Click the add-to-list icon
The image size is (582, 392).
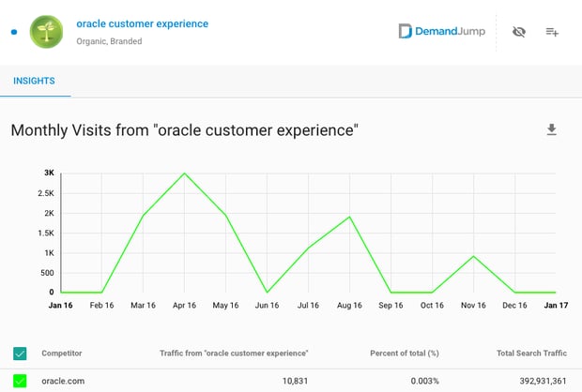(x=552, y=32)
